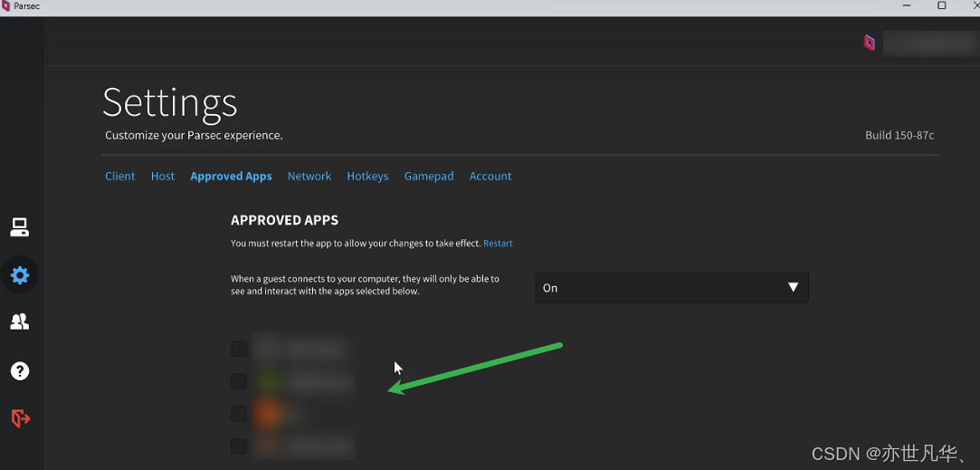Click the Restart link

pyautogui.click(x=498, y=243)
